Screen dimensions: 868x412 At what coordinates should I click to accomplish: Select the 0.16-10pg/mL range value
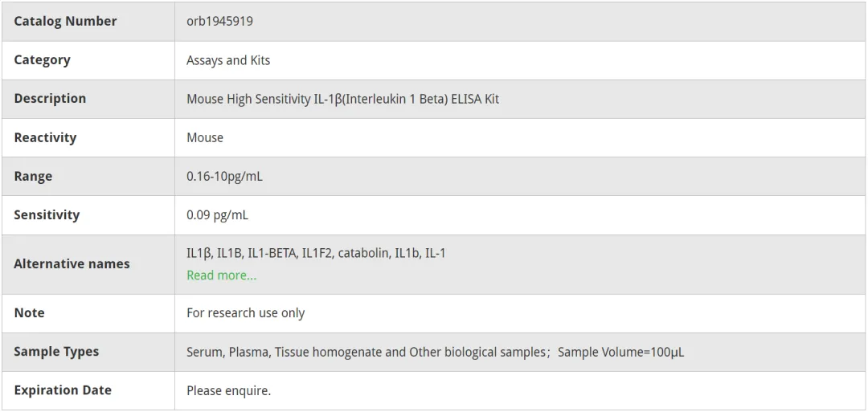224,177
